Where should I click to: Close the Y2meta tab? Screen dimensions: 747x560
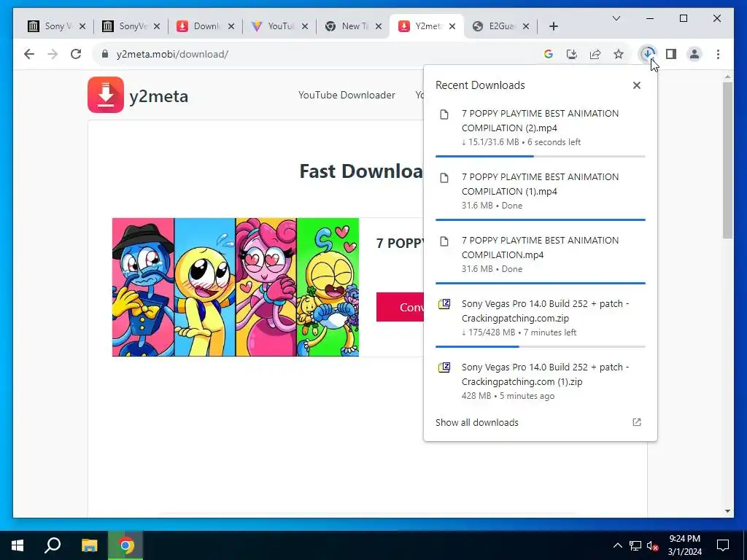[x=452, y=26]
